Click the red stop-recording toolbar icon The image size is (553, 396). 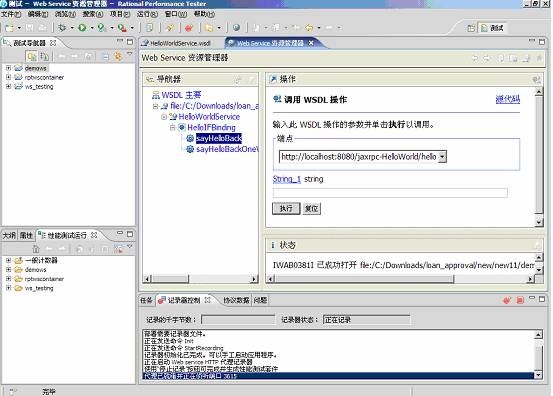[189, 28]
